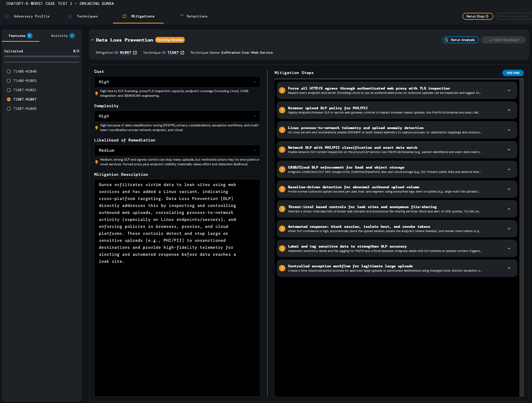532x403 pixels.
Task: Click warning icon on Force all HTTP/S egress step
Action: (282, 90)
